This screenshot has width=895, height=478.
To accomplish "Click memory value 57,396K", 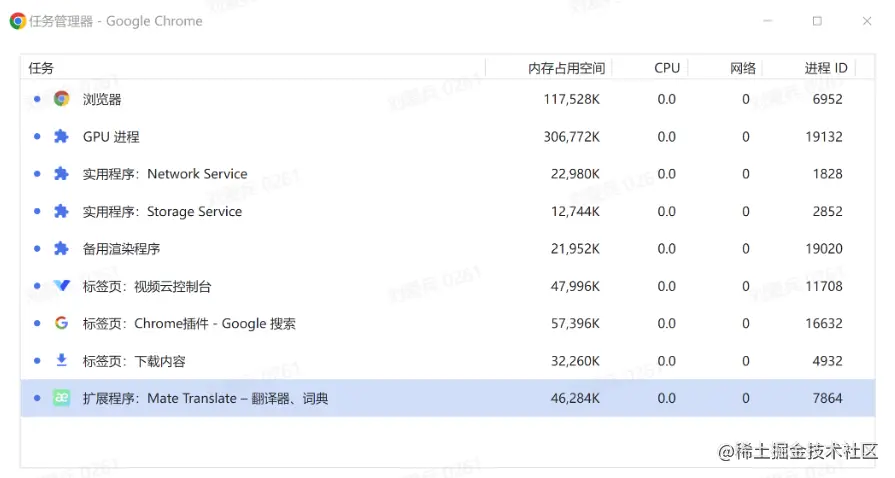I will click(575, 324).
